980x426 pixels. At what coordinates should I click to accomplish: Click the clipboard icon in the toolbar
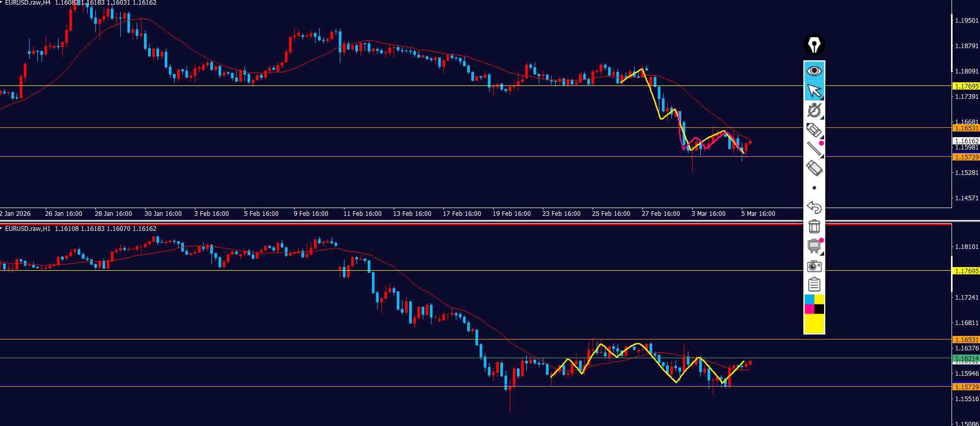[814, 285]
